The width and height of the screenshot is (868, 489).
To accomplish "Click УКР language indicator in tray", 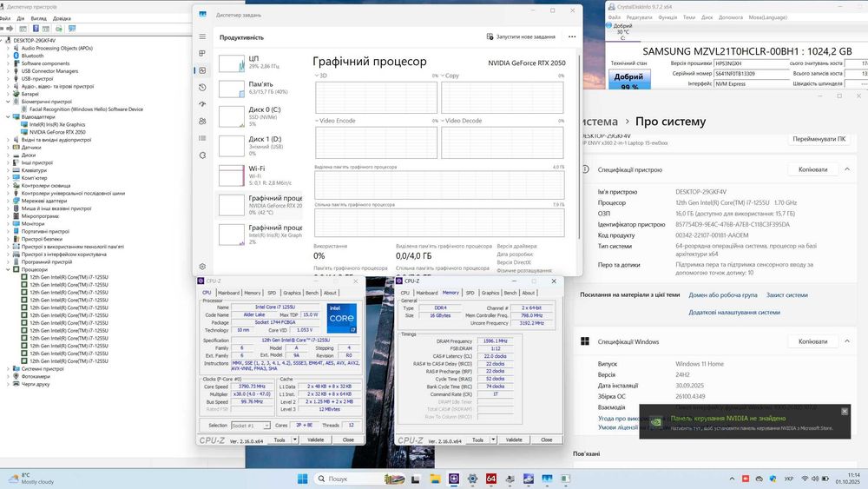I will pyautogui.click(x=789, y=479).
